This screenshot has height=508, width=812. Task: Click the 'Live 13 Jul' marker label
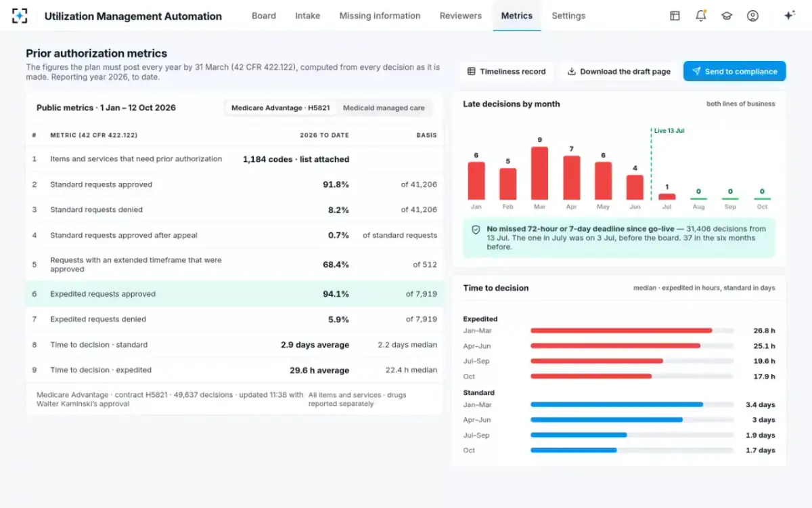(x=669, y=130)
